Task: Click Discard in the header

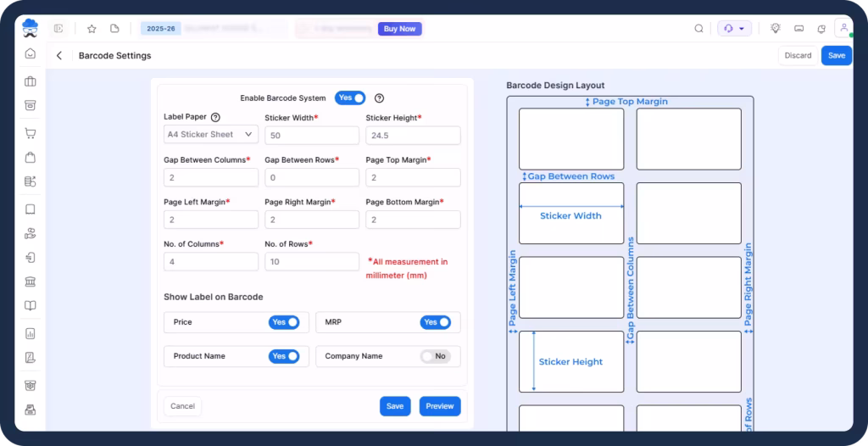Action: [798, 55]
